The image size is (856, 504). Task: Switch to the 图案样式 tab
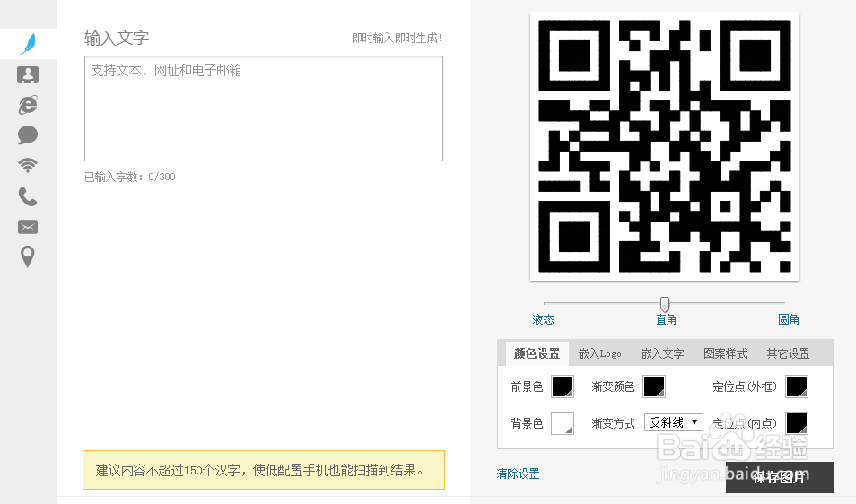click(x=726, y=353)
